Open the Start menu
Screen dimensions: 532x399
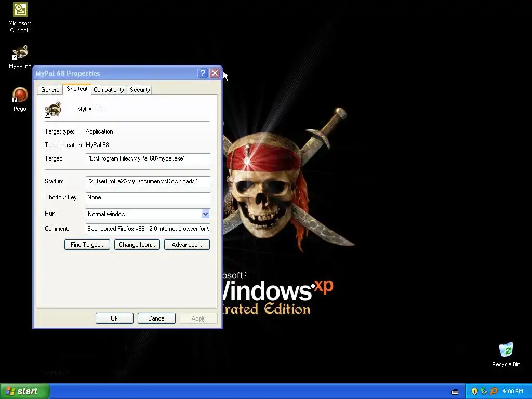pos(25,391)
